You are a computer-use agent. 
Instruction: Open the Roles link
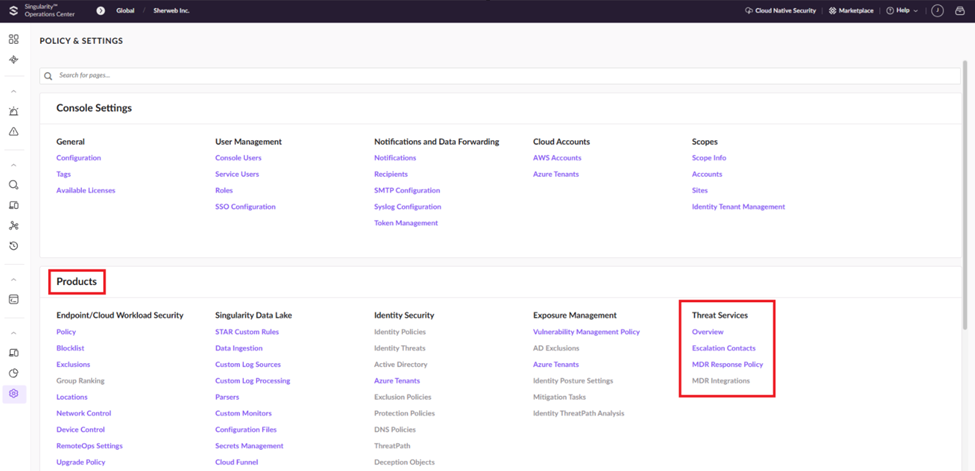224,190
